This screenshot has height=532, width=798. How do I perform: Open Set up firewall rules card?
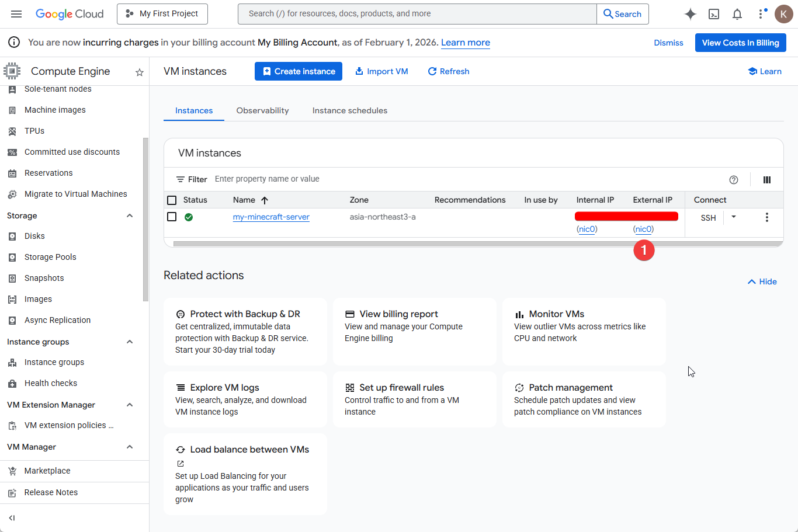(415, 399)
